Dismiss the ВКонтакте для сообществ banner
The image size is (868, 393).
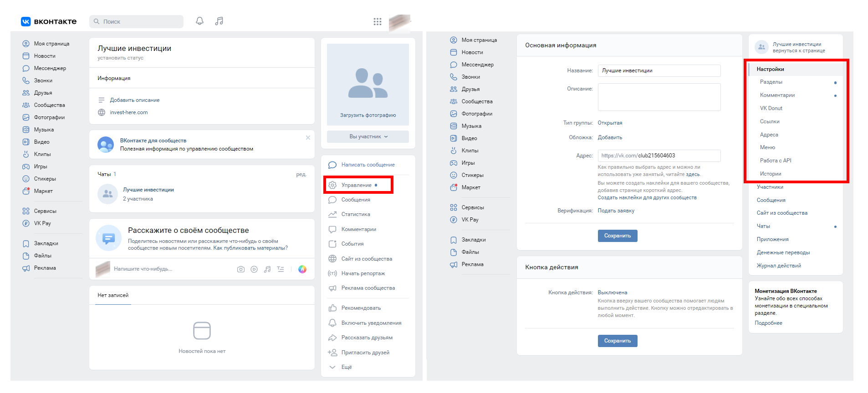[308, 137]
